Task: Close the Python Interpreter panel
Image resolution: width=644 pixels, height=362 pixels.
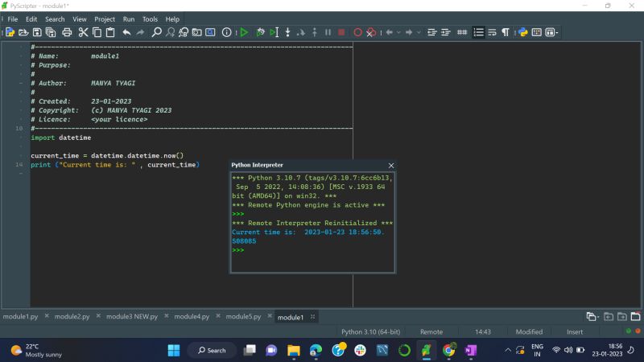Action: tap(391, 166)
